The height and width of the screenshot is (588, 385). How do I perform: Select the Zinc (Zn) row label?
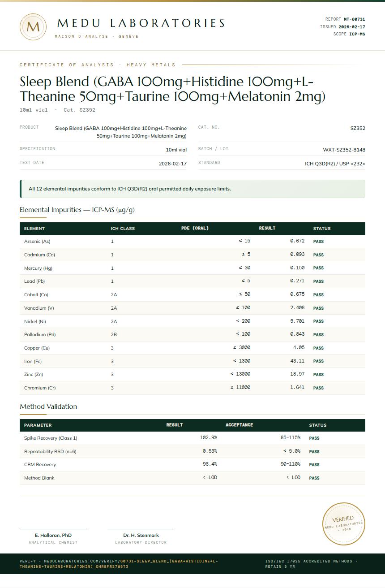point(34,375)
